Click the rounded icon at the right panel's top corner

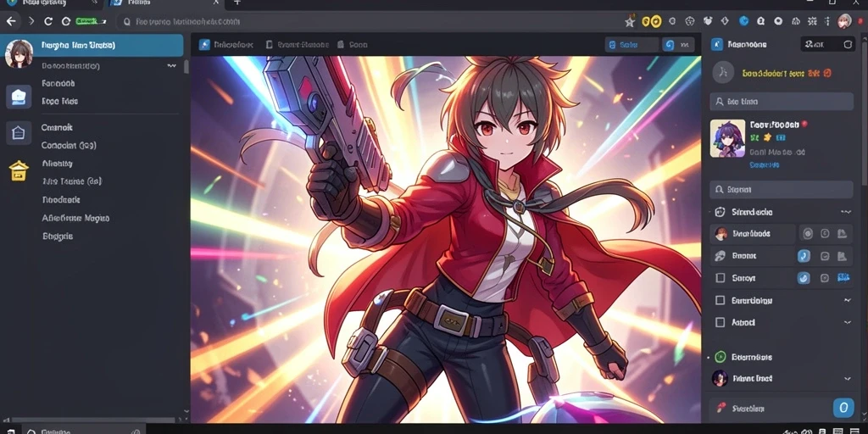point(848,45)
